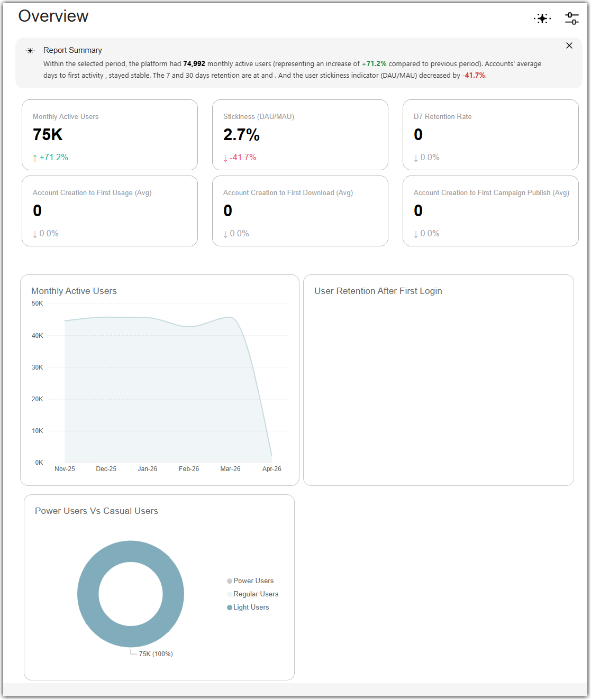The image size is (591, 700).
Task: Close the Report Summary banner
Action: tap(569, 45)
